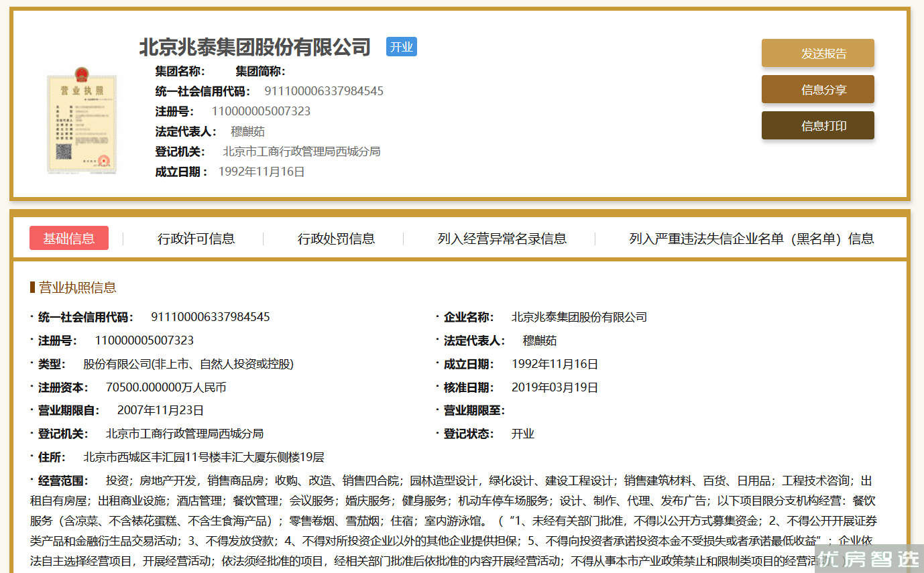Click the 集团名称 label
Viewport: 924px width, 573px height.
click(180, 71)
